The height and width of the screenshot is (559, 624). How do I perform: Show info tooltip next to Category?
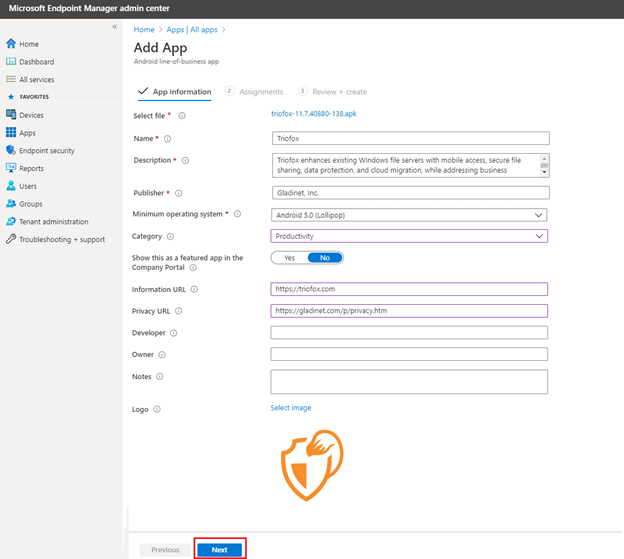[x=170, y=236]
